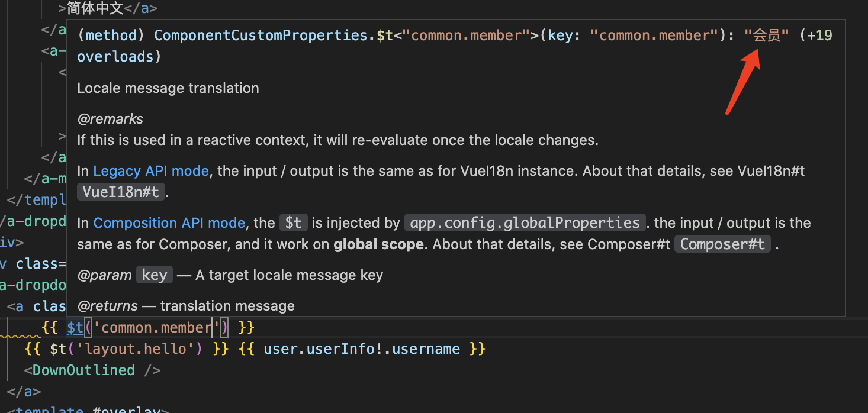Click ComponentCustomProperties in the signature
Screen dimensions: 868x413
(261, 36)
